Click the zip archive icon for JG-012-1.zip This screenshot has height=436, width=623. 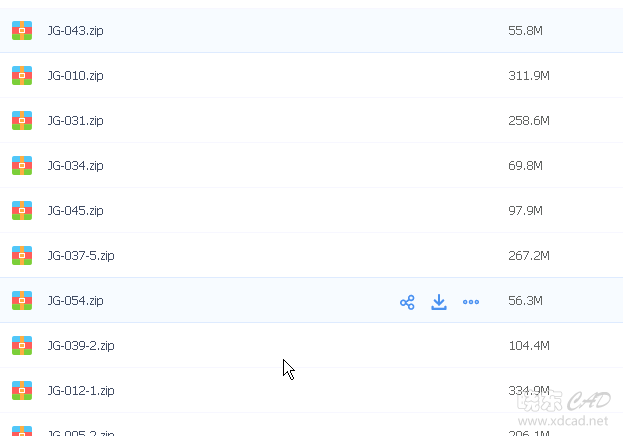[22, 390]
